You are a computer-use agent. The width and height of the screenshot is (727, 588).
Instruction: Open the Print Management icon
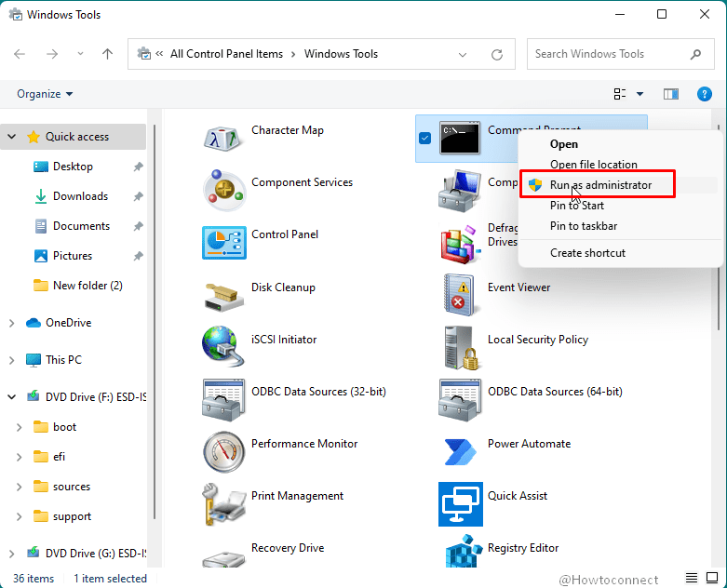pos(223,504)
